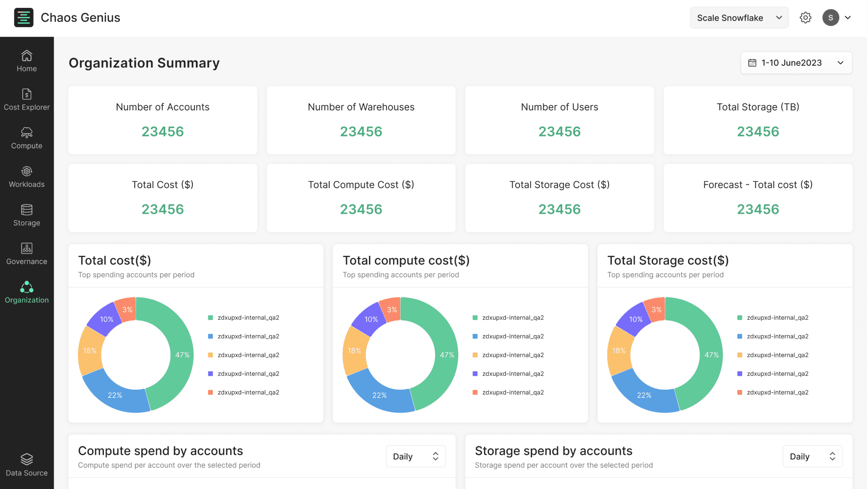Click the Total Cost ($) summary card
The image size is (868, 489).
[x=163, y=198]
